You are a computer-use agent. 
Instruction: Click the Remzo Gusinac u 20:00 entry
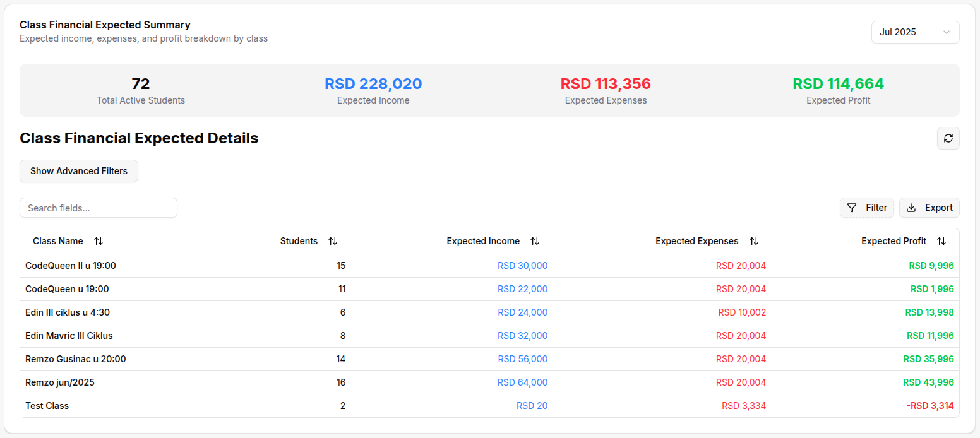[x=76, y=359]
